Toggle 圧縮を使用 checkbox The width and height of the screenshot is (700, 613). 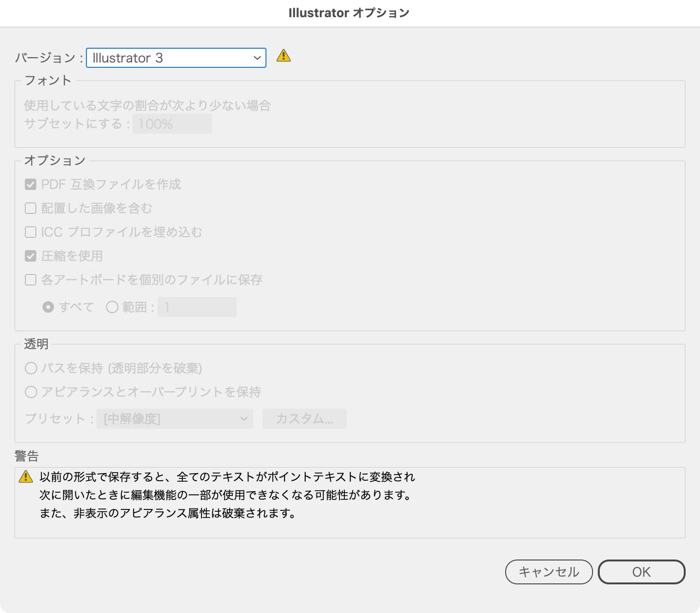pos(31,256)
